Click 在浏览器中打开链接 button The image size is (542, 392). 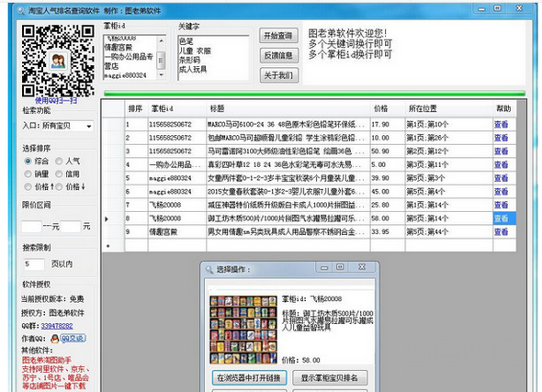coord(249,378)
